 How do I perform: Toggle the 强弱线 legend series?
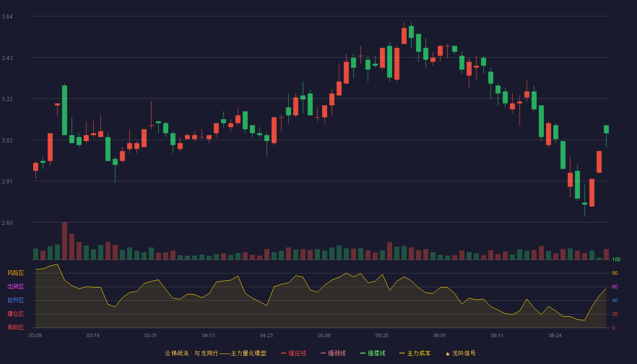[x=333, y=353]
